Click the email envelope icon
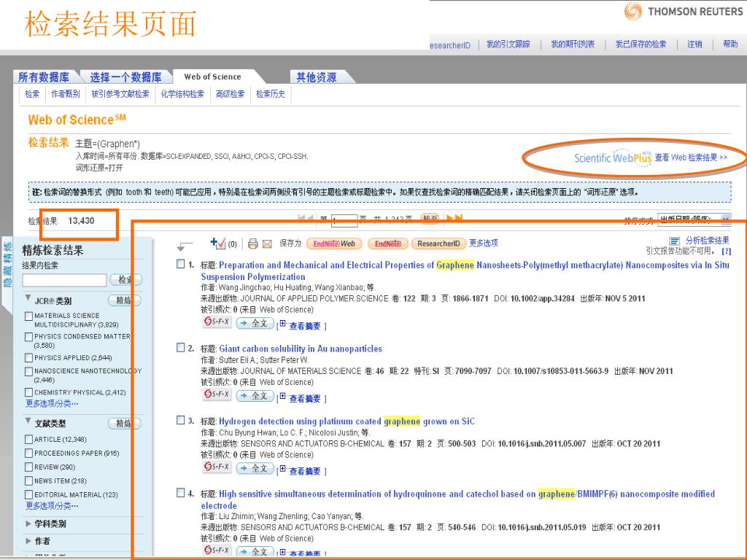The image size is (747, 560). (267, 244)
